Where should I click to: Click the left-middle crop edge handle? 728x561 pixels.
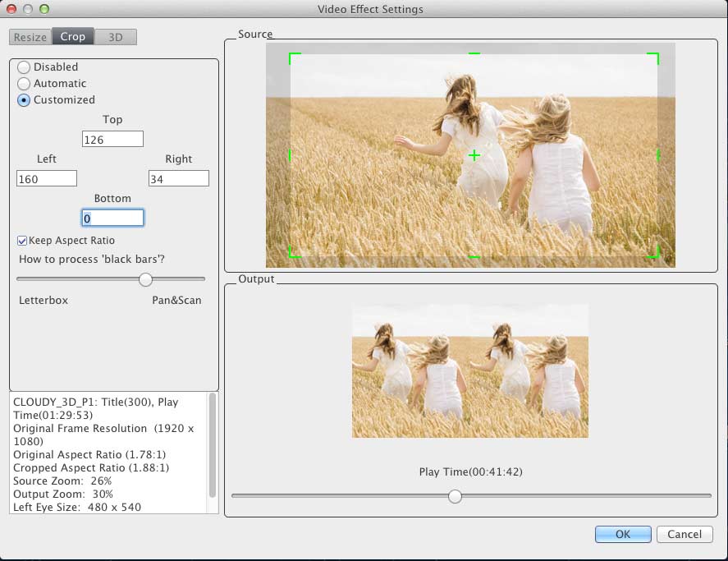coord(291,155)
